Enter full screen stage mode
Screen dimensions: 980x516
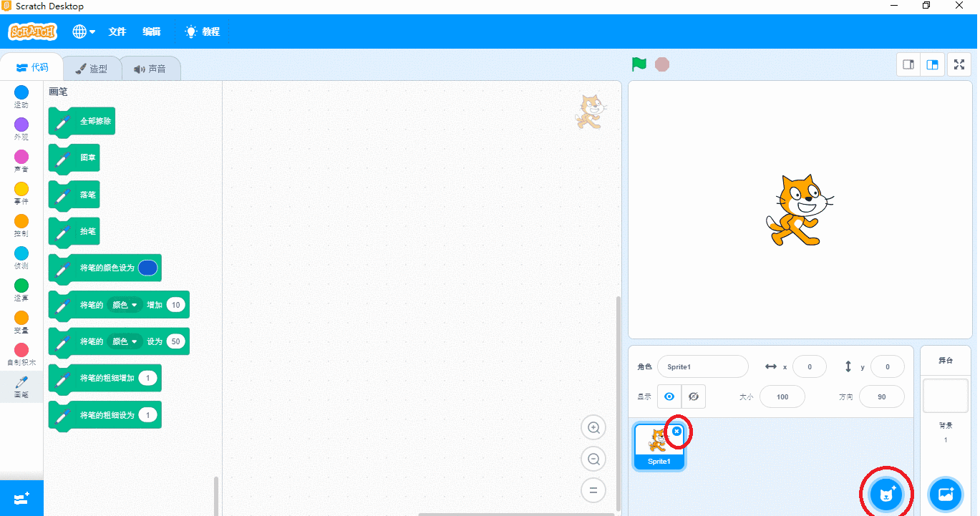coord(959,64)
